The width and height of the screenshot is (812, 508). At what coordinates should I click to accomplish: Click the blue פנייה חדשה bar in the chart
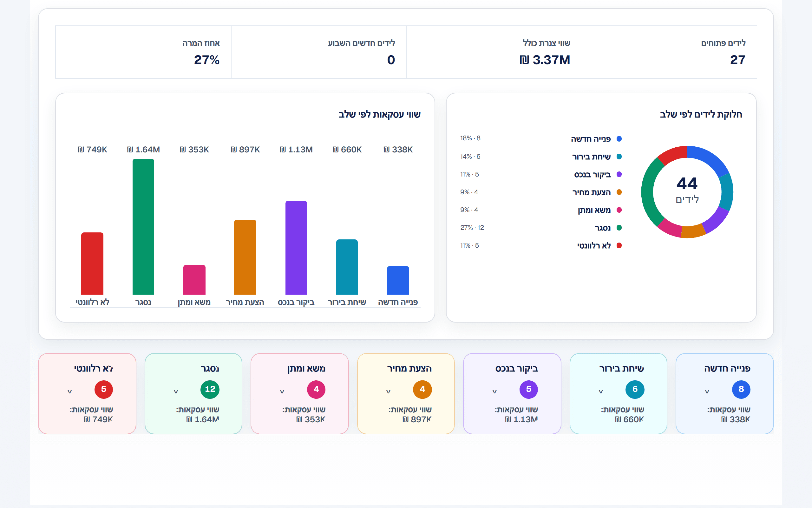pyautogui.click(x=398, y=280)
